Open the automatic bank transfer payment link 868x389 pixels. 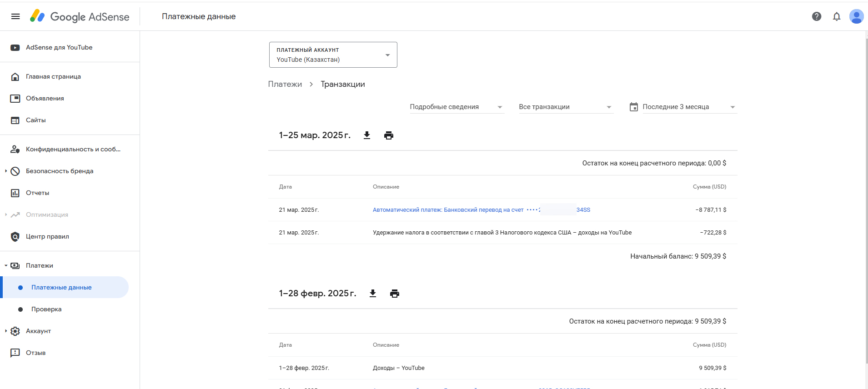(448, 210)
